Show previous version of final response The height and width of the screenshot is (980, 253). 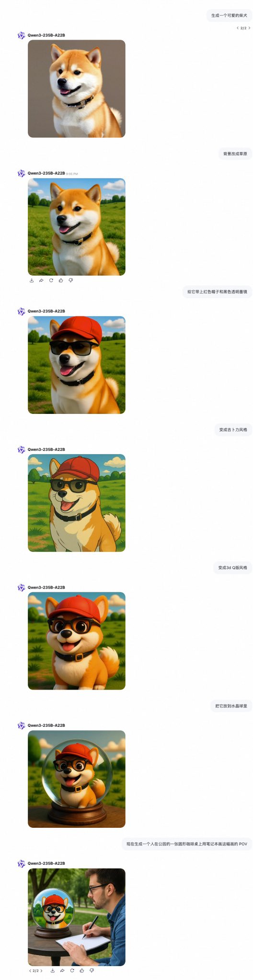30,970
